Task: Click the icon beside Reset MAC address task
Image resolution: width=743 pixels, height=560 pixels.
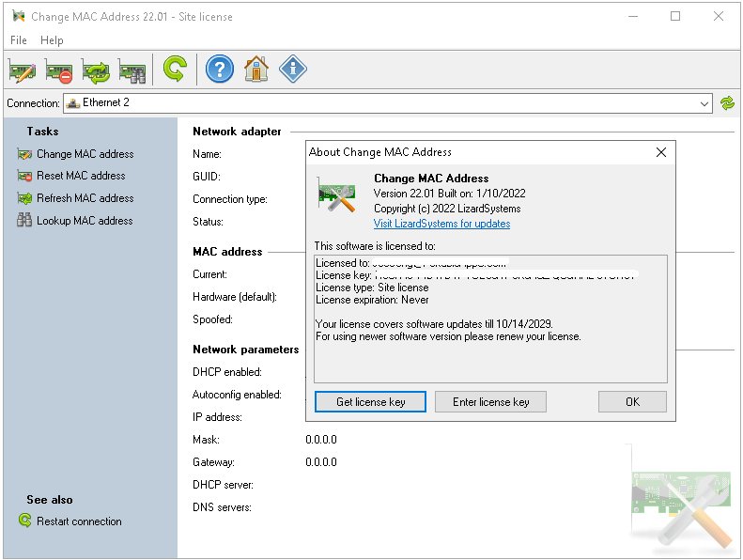Action: coord(24,176)
